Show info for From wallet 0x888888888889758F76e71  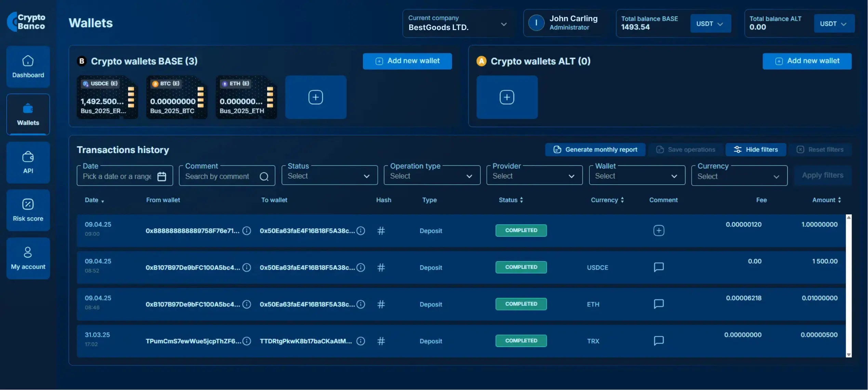[x=246, y=231]
